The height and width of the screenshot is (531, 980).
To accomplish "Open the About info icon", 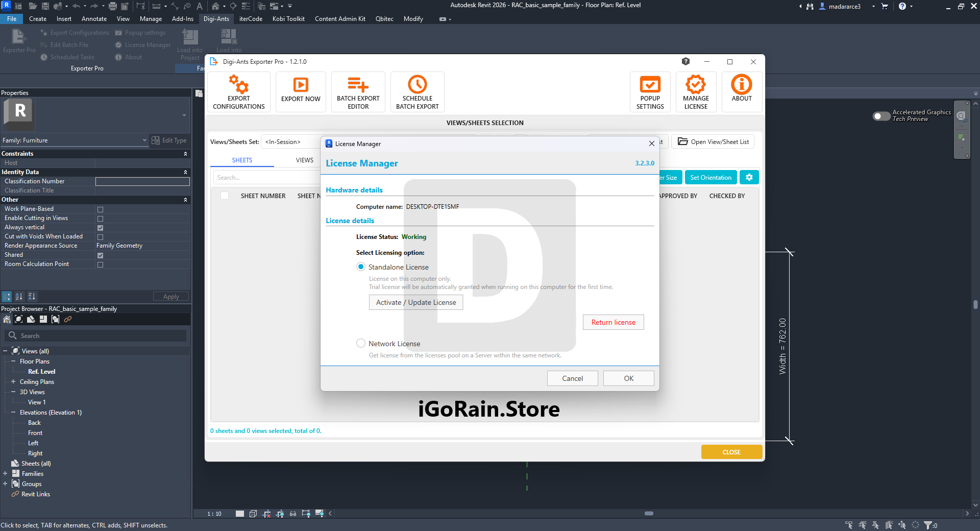I will click(x=742, y=92).
